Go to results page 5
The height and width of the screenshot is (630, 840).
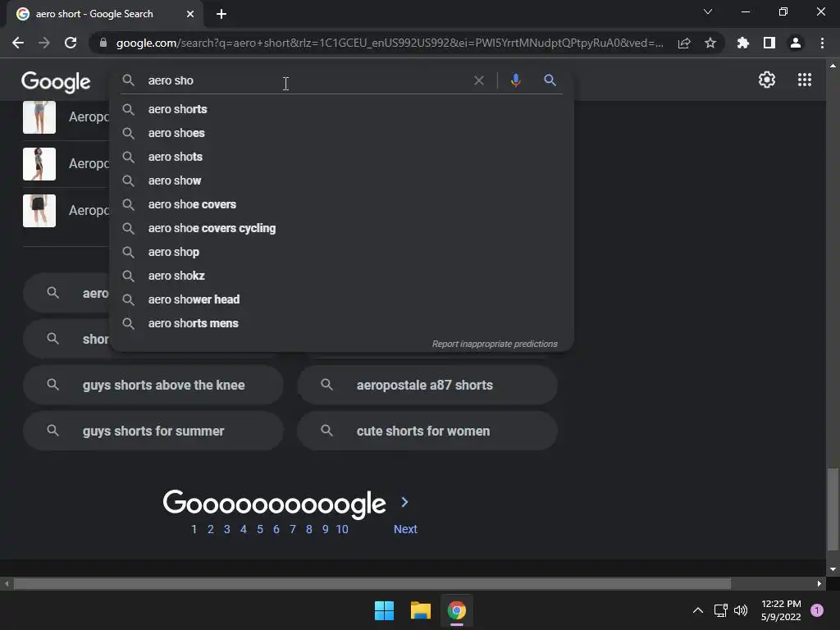click(x=260, y=529)
